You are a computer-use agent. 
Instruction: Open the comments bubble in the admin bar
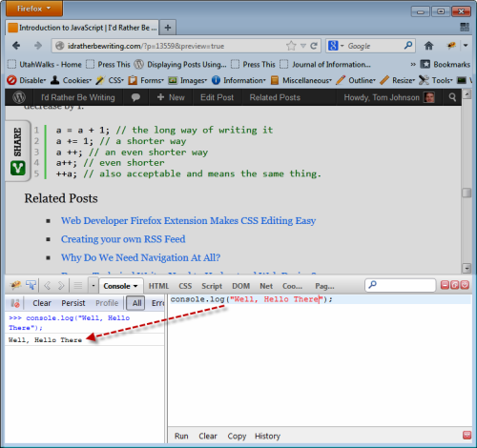coord(135,97)
